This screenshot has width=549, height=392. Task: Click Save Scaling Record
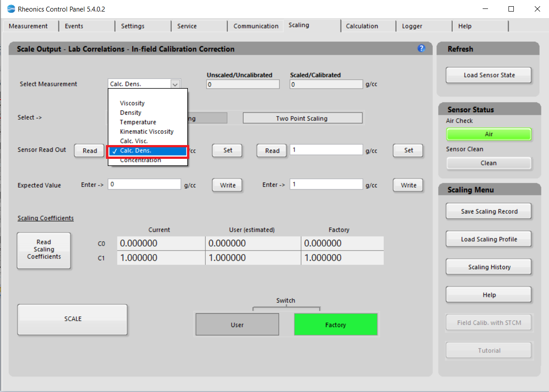coord(489,211)
